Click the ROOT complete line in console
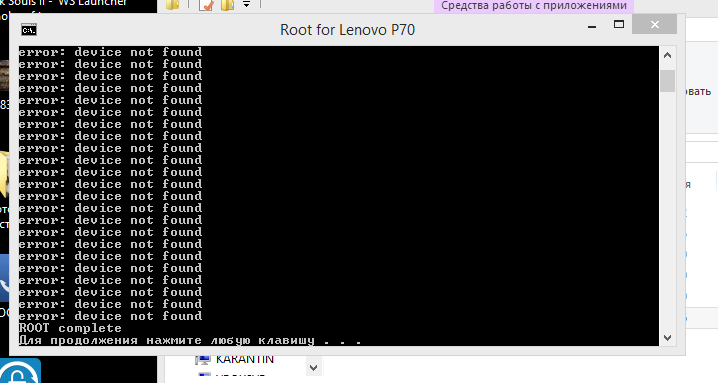The height and width of the screenshot is (383, 718). click(x=70, y=328)
